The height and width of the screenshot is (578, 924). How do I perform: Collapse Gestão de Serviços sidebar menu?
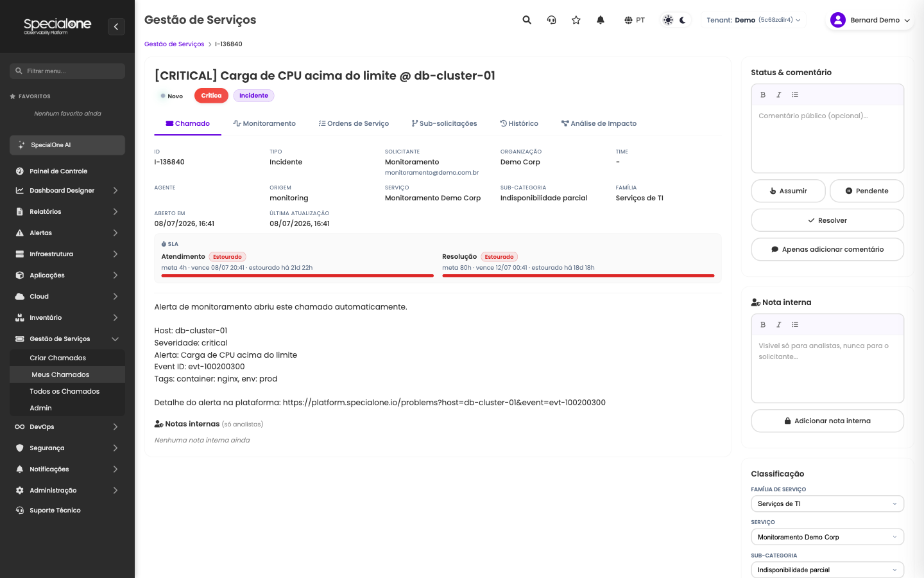point(67,338)
